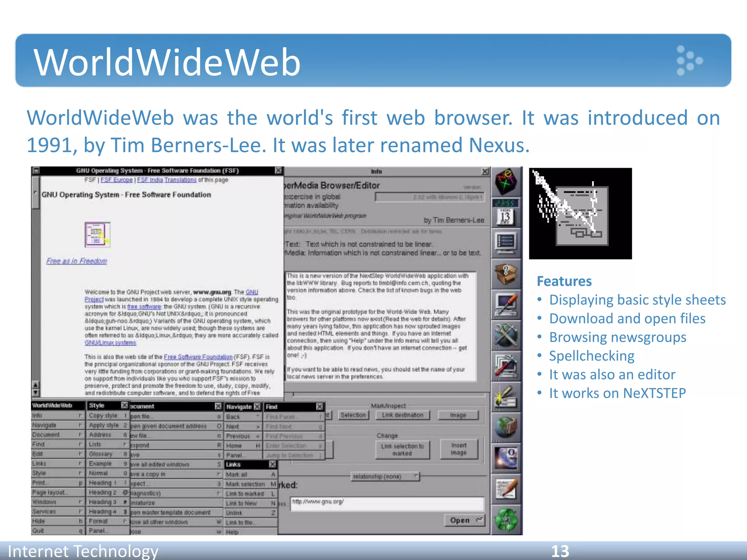Expand the Navigate submenu in main menu
747x560 pixels.
[x=58, y=425]
